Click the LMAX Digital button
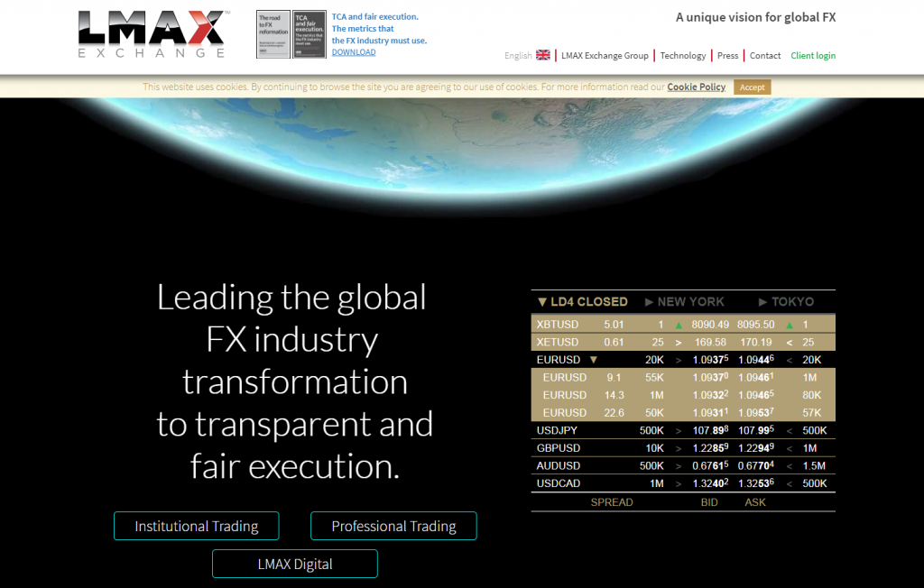 [295, 564]
